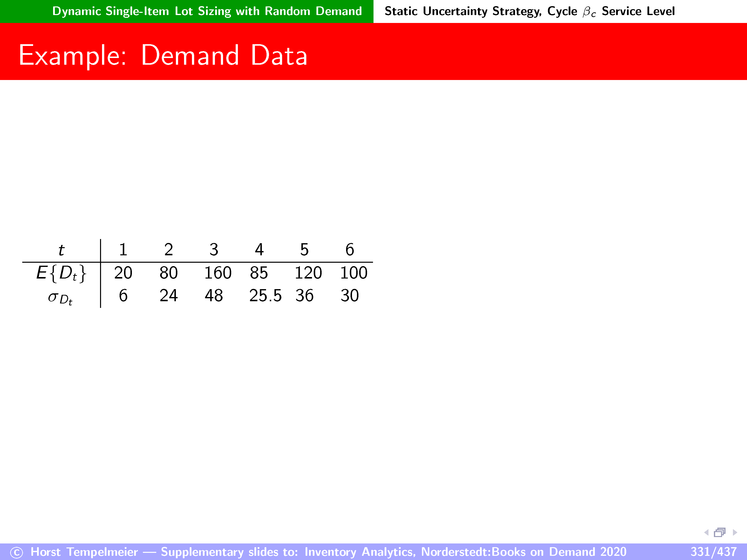Click the table header 't' cell

pyautogui.click(x=61, y=250)
